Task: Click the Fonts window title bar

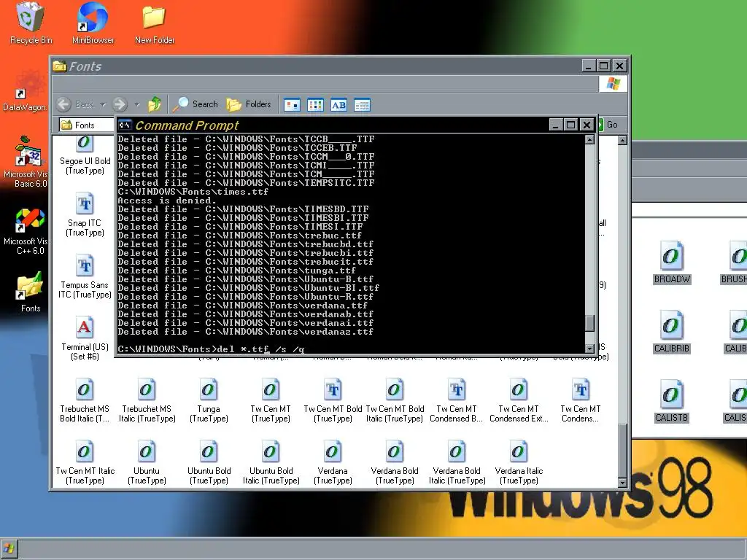Action: 317,66
